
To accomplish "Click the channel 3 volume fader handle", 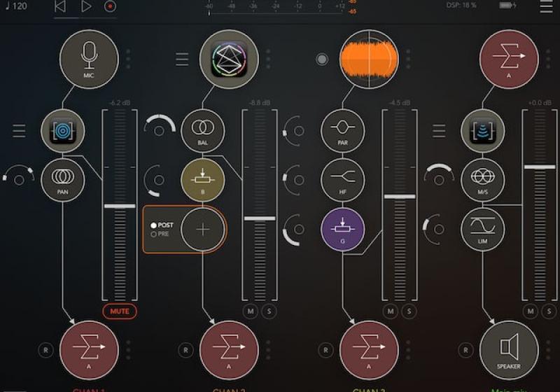I will pyautogui.click(x=400, y=197).
